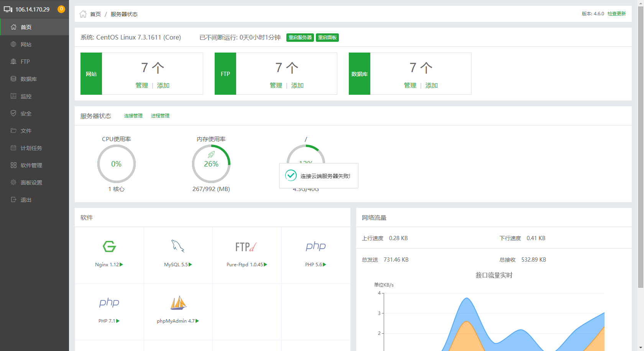Click the 监控 chart icon in sidebar
Viewport: 644px width, 351px height.
13,96
